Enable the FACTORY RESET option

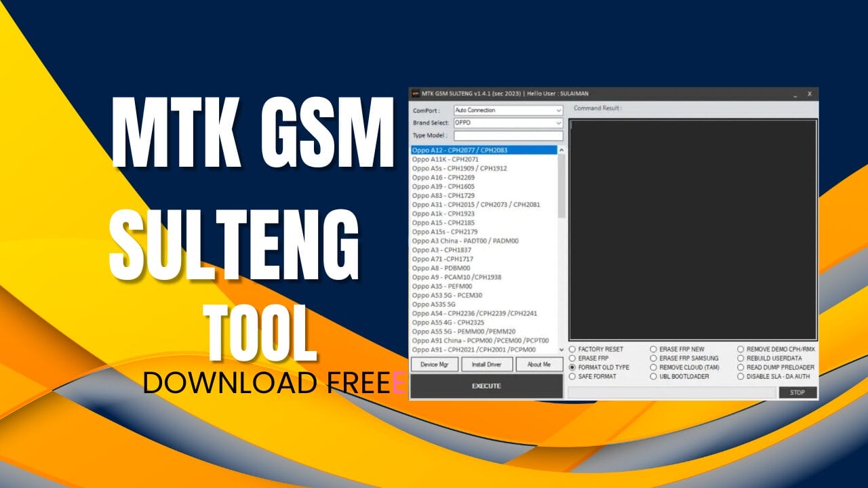(x=572, y=349)
